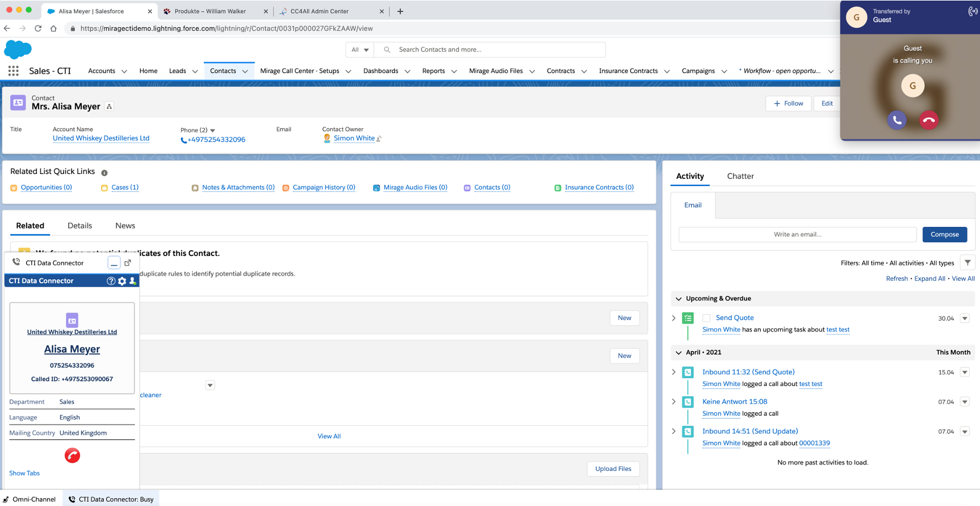Click the activity filter funnel icon
The height and width of the screenshot is (506, 980).
[x=968, y=263]
